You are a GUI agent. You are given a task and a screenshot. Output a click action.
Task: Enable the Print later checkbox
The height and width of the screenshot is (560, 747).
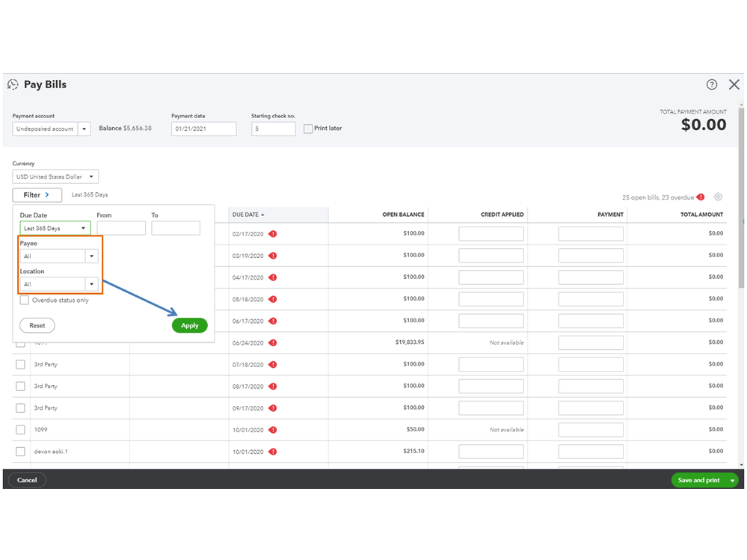308,129
